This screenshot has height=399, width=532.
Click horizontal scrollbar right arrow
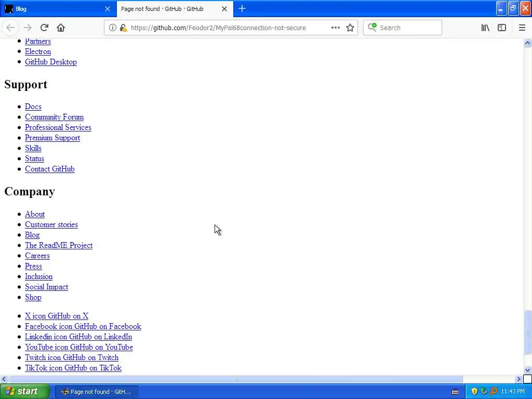(x=519, y=379)
